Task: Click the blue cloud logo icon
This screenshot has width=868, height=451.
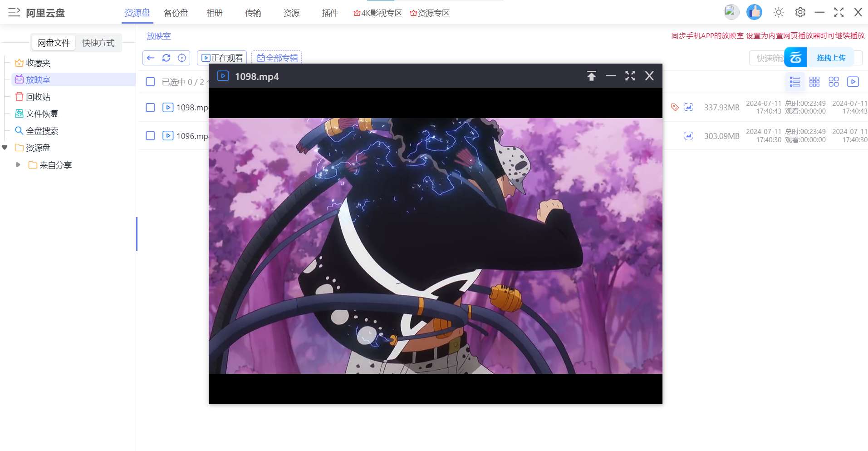Action: coord(795,57)
